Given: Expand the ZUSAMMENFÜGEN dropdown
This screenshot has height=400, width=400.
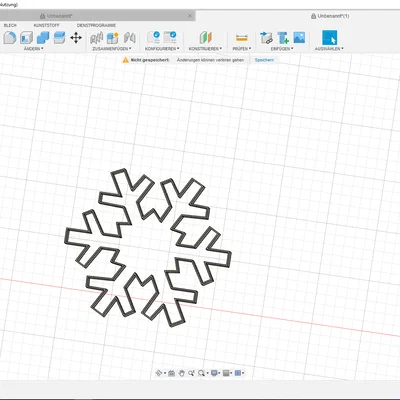Looking at the screenshot, I should click(112, 49).
